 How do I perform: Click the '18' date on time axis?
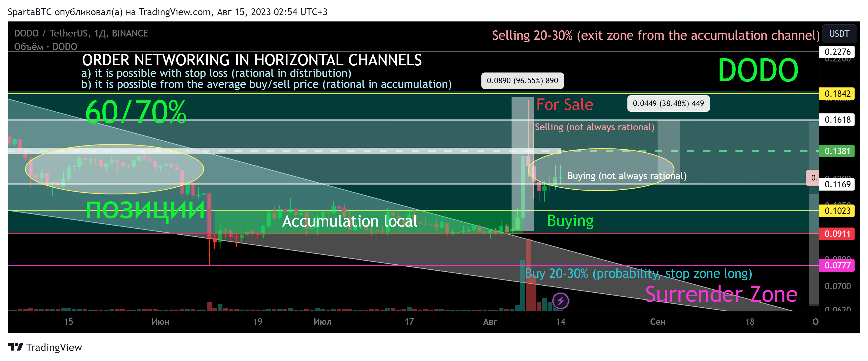click(x=749, y=322)
